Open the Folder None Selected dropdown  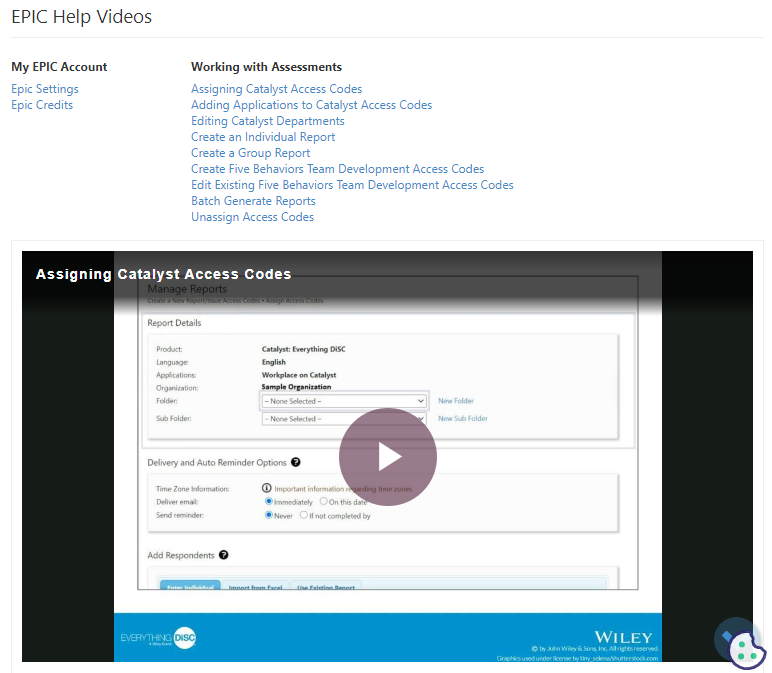coord(344,401)
